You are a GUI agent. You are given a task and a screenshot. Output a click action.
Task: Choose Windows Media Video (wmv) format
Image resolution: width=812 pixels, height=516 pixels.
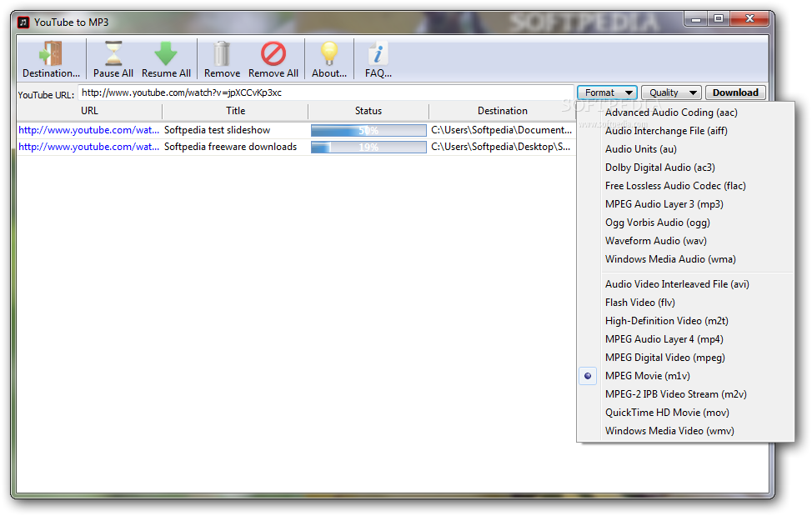coord(669,431)
